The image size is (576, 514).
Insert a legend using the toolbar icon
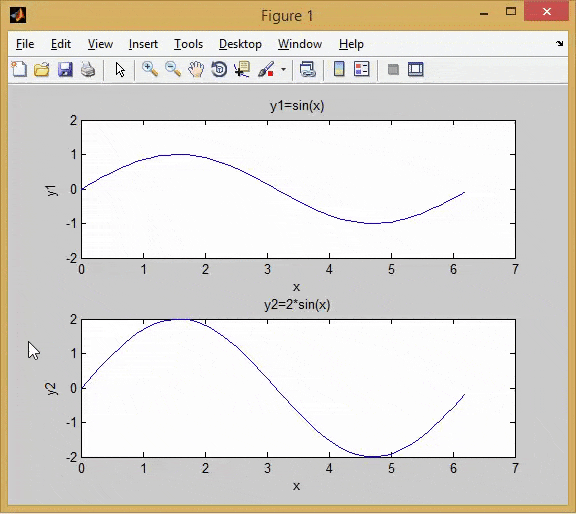click(361, 69)
